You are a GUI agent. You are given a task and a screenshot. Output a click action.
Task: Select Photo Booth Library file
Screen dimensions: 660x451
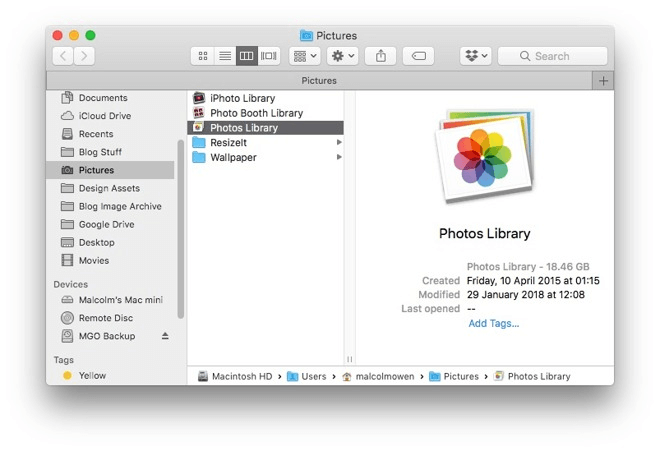[266, 113]
